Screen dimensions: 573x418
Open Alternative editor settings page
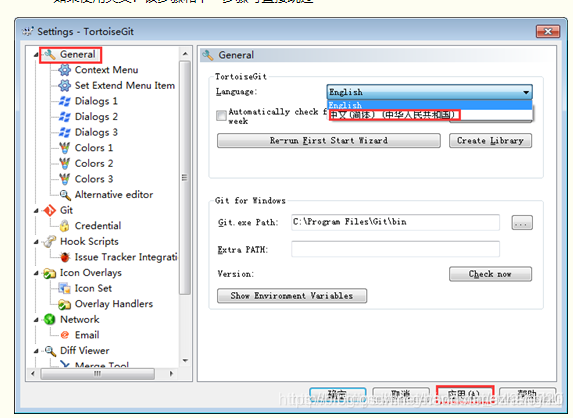pos(114,195)
